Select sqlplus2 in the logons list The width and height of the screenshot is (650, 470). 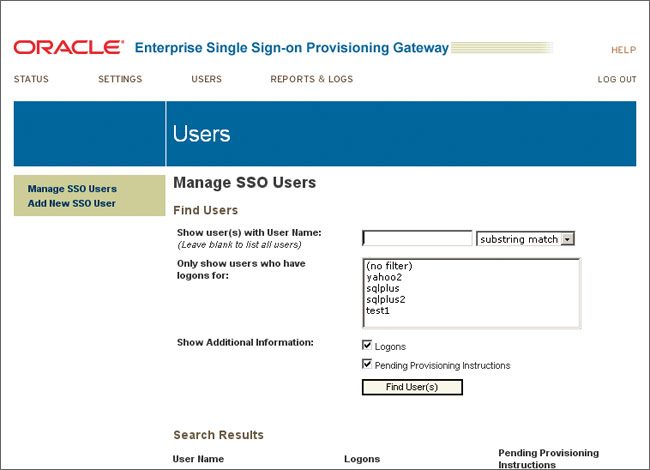point(385,299)
